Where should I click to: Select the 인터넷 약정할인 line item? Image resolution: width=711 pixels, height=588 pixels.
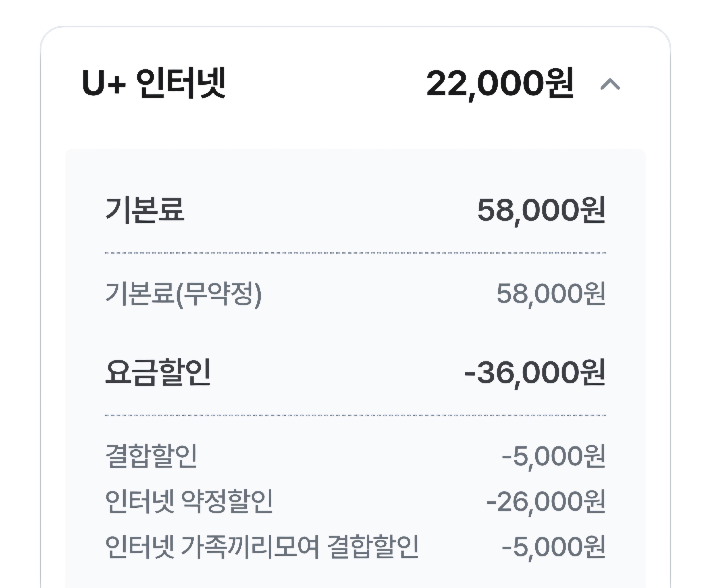189,501
